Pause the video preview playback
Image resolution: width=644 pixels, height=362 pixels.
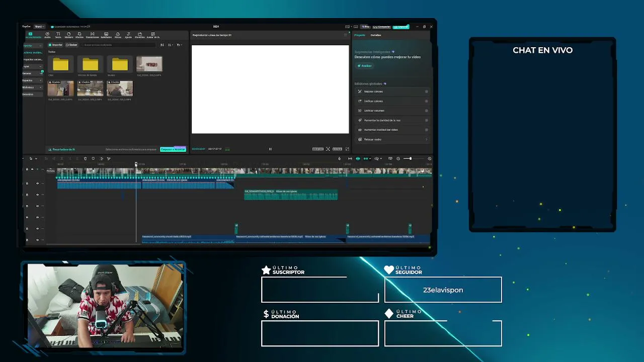tap(270, 149)
